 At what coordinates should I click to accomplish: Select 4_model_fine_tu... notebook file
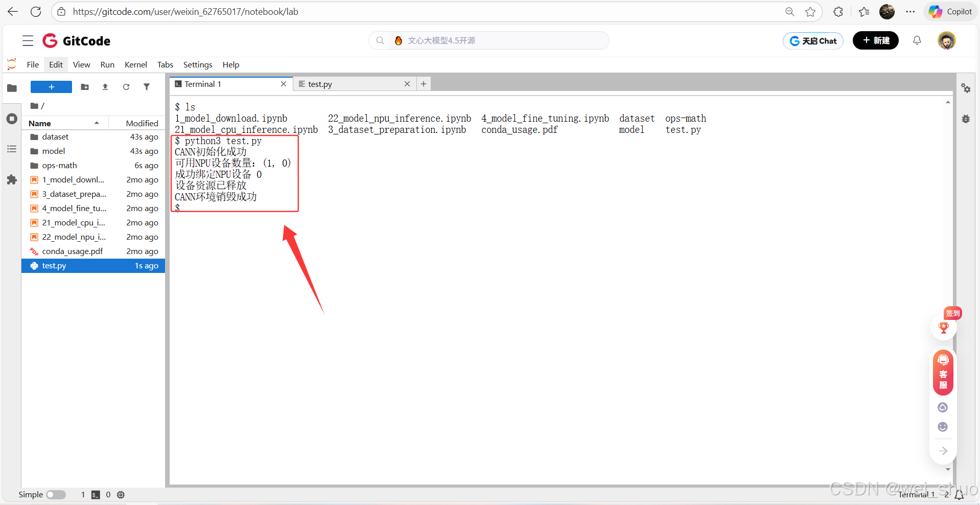[x=93, y=208]
